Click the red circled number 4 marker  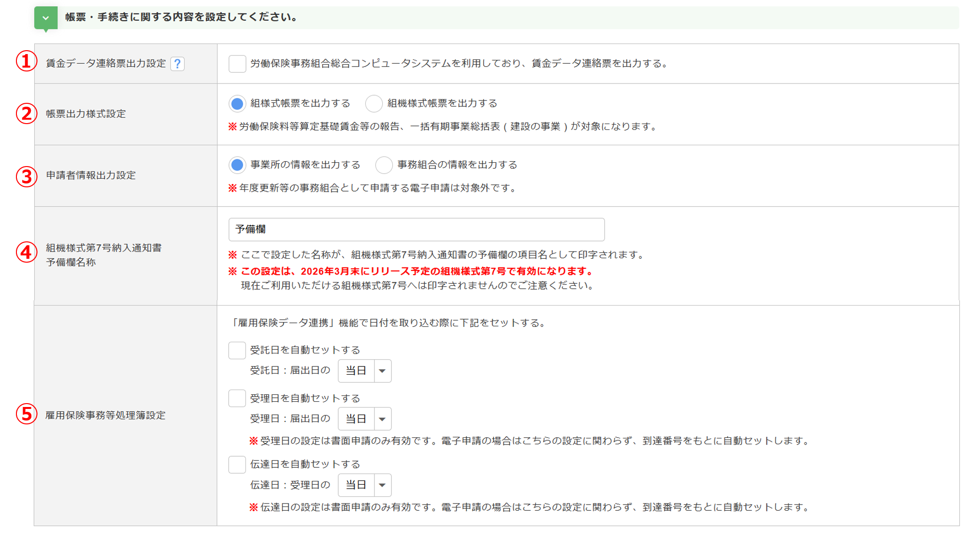(26, 252)
